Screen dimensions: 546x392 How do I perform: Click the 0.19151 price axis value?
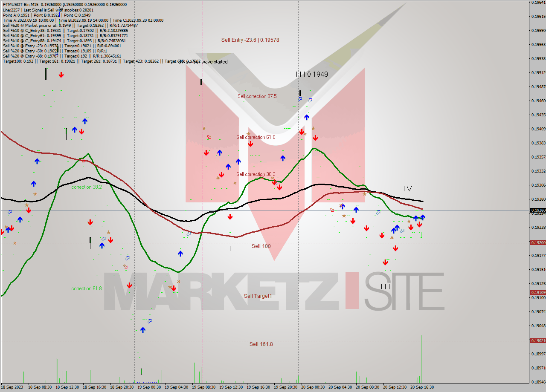tap(538, 269)
